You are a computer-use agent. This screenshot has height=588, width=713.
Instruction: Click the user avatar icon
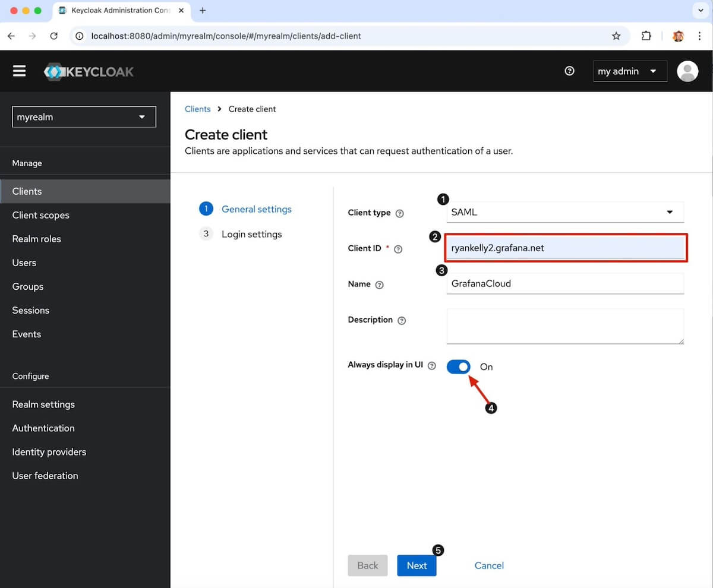pyautogui.click(x=687, y=71)
